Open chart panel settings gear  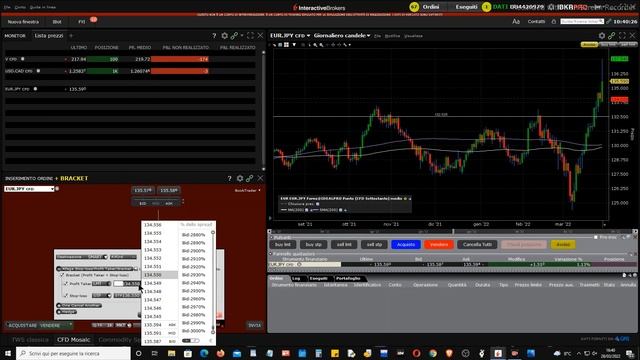(x=602, y=36)
